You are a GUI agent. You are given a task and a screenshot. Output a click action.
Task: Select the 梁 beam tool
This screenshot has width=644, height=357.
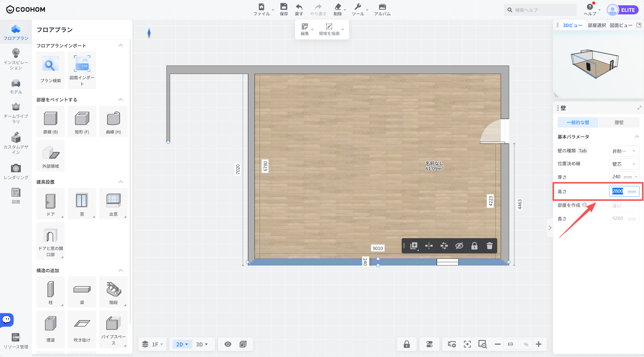pyautogui.click(x=82, y=292)
